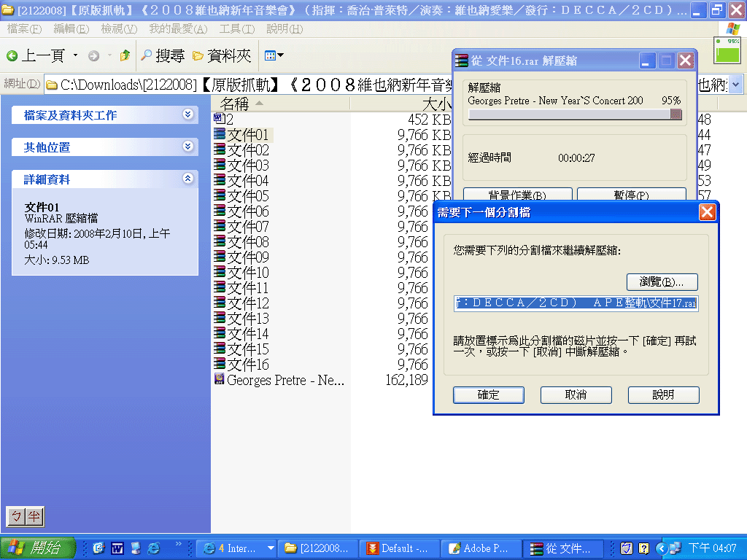Select the Georges Pretre file icon

pos(219,379)
